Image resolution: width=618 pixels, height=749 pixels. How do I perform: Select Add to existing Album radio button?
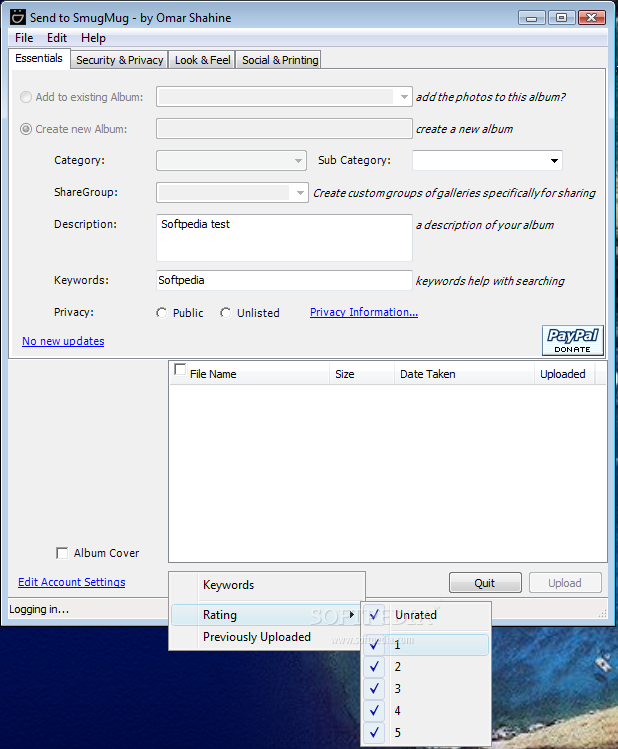click(26, 97)
